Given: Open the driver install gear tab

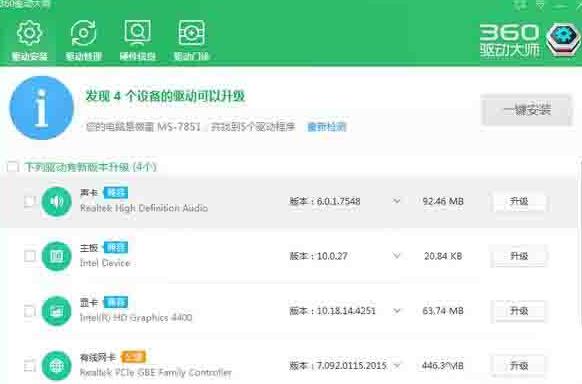Looking at the screenshot, I should pyautogui.click(x=29, y=40).
